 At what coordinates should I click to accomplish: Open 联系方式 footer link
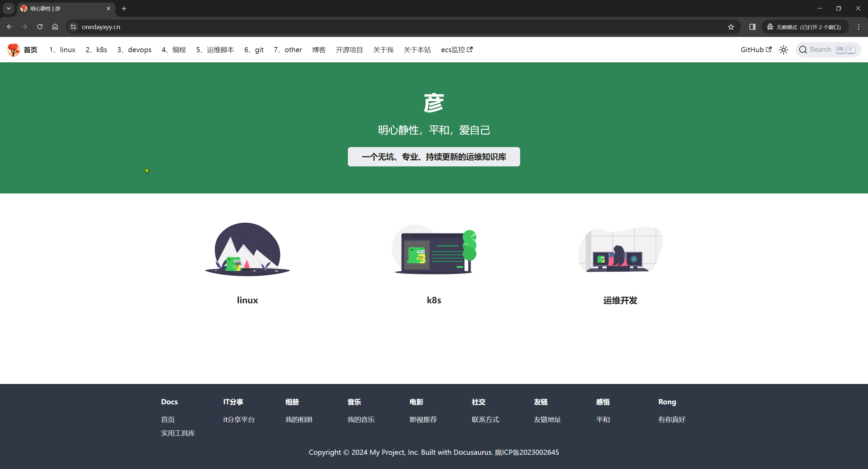486,420
